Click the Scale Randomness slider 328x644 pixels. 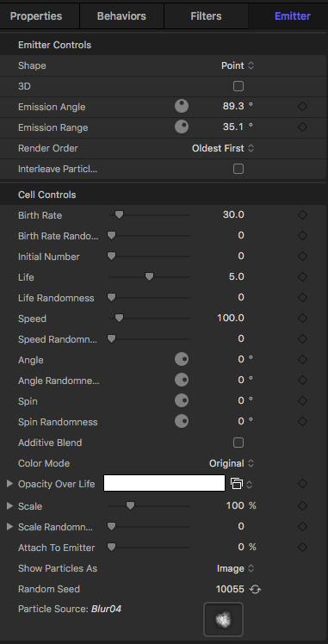click(150, 526)
